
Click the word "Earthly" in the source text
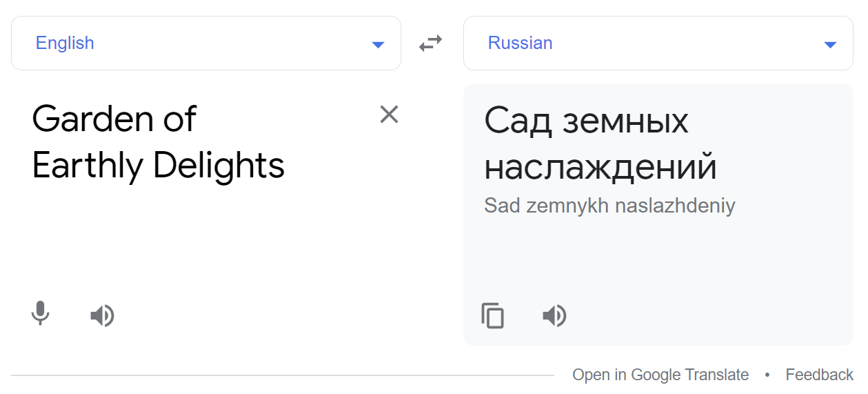pyautogui.click(x=88, y=166)
